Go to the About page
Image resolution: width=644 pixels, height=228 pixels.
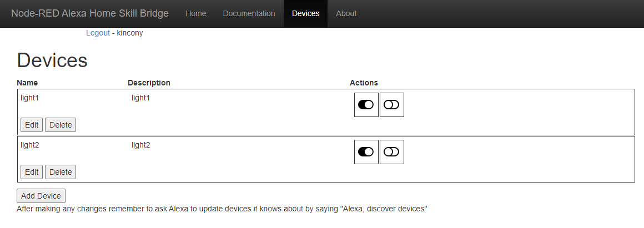[346, 13]
